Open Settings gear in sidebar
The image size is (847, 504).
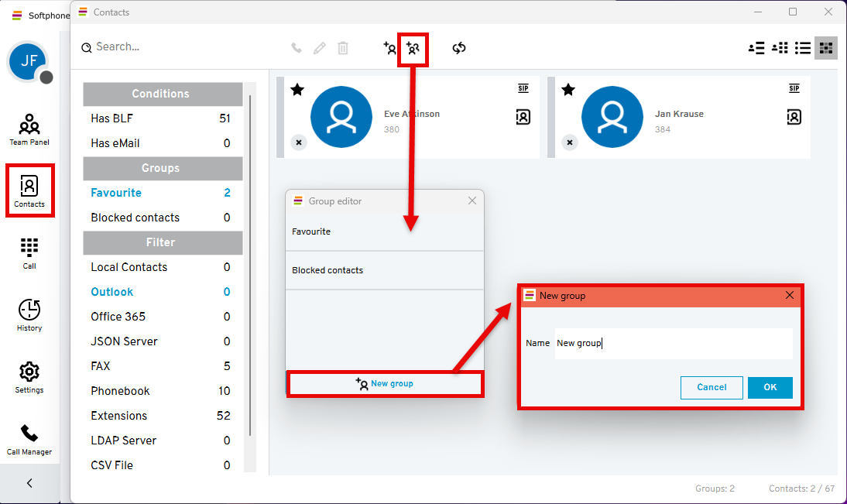point(29,377)
